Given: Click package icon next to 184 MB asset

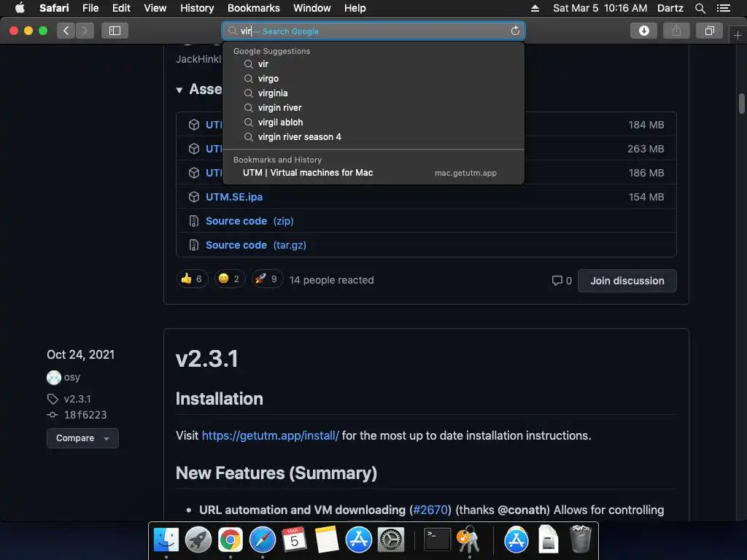Looking at the screenshot, I should click(194, 125).
